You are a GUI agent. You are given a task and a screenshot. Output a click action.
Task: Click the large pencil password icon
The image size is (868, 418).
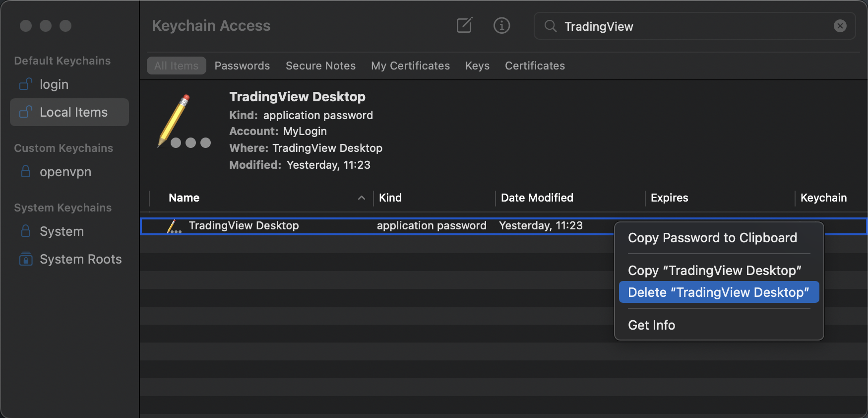click(184, 122)
